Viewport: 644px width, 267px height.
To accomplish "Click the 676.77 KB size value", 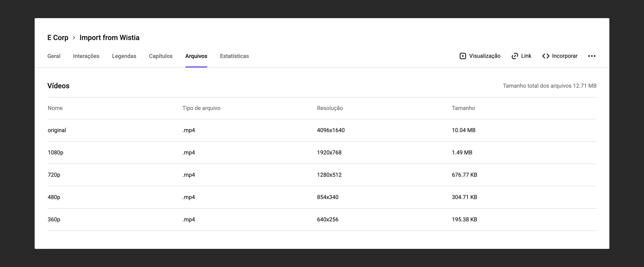I will [x=465, y=175].
